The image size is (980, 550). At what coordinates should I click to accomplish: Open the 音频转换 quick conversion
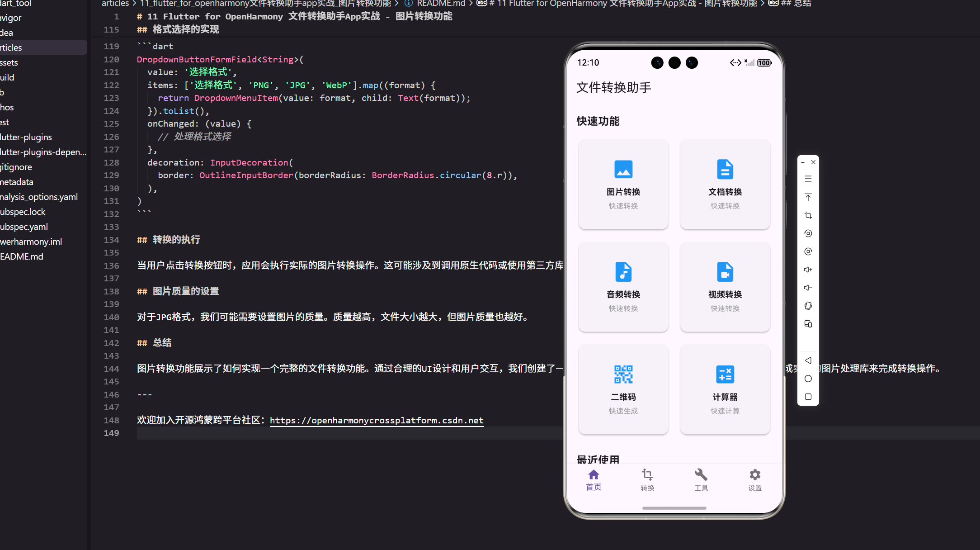click(x=623, y=287)
